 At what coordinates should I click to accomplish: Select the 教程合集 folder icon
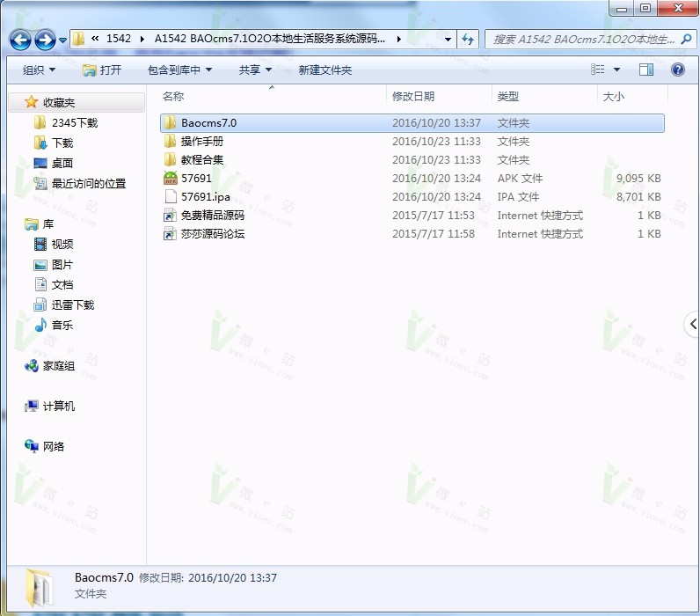pyautogui.click(x=170, y=160)
